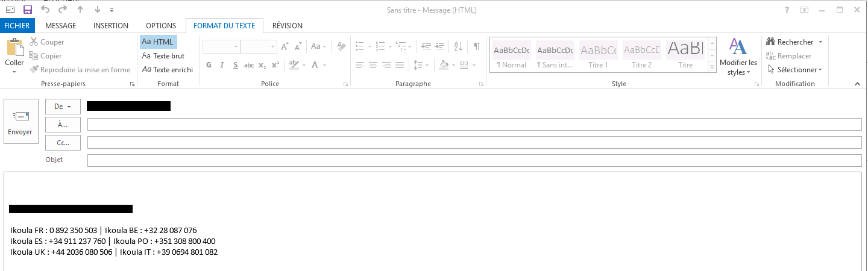This screenshot has height=271, width=868.
Task: Click into the Objet subject field
Action: [x=474, y=160]
